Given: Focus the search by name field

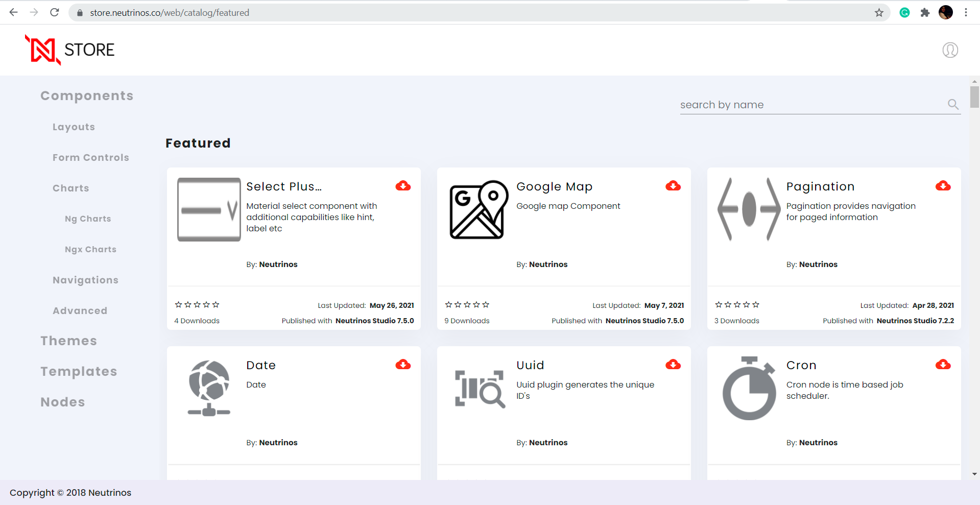Looking at the screenshot, I should pos(812,105).
